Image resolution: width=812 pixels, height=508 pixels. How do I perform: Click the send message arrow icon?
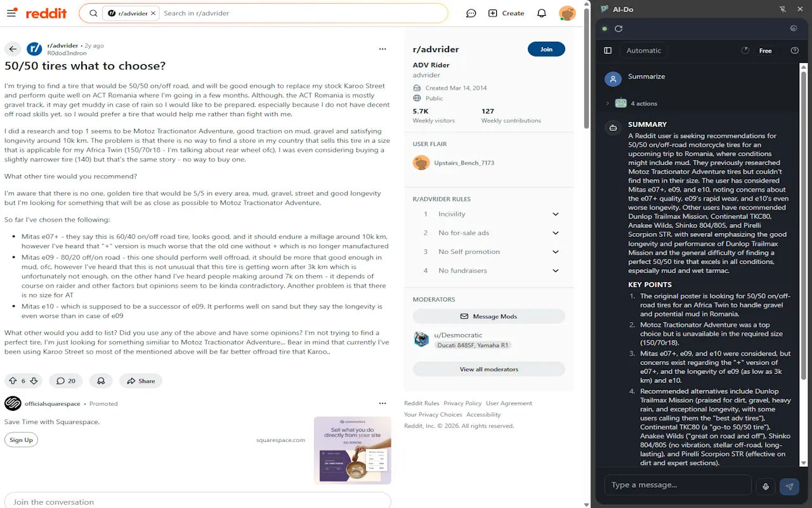(x=789, y=486)
